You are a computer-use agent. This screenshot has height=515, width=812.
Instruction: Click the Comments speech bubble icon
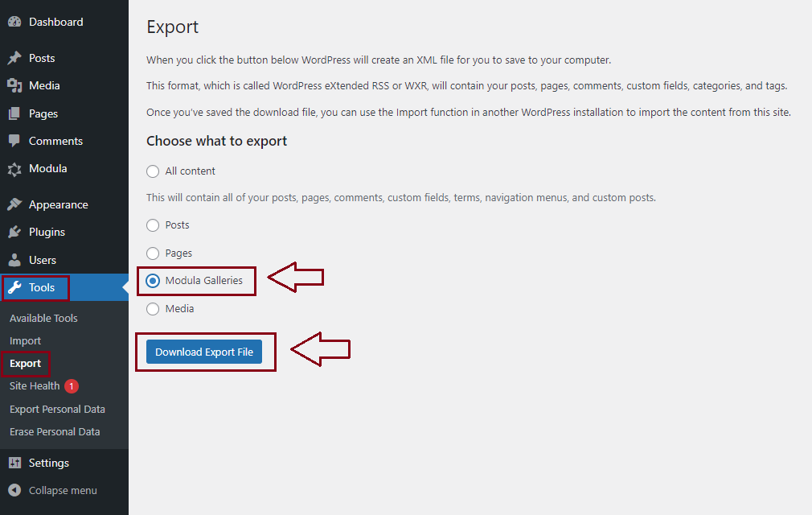tap(14, 141)
